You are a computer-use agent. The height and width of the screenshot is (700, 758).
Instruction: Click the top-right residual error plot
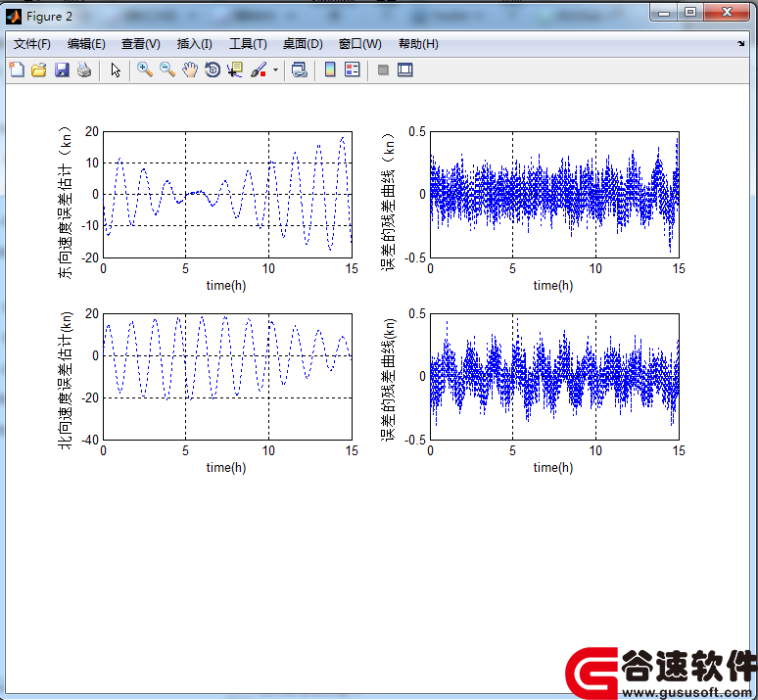[x=554, y=195]
